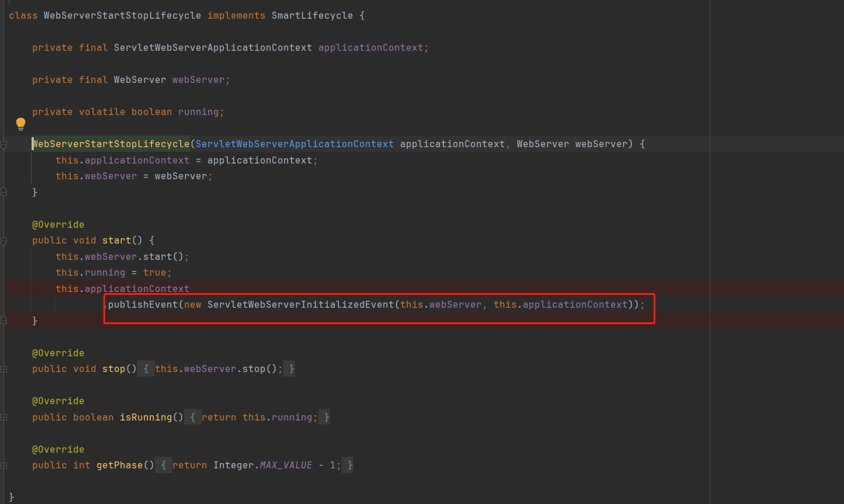This screenshot has width=844, height=504.
Task: Click the publishEvent method call
Action: [143, 305]
